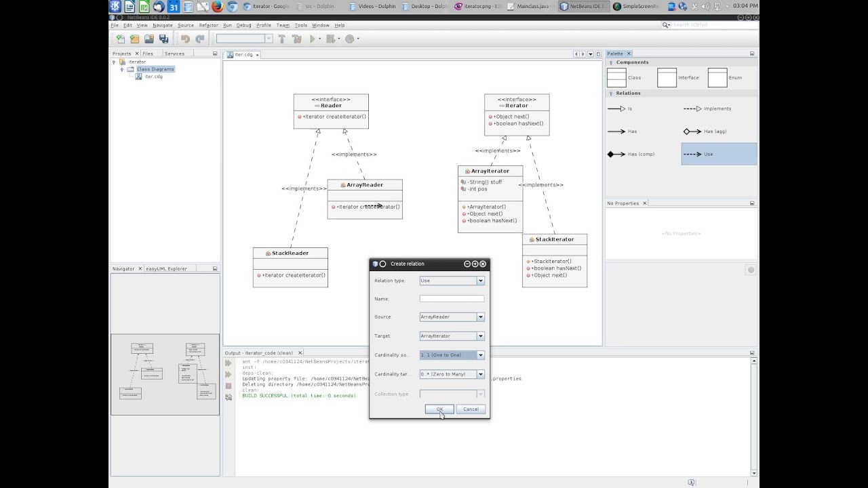Select the Enum component in Palette
This screenshot has width=868, height=488.
point(726,77)
